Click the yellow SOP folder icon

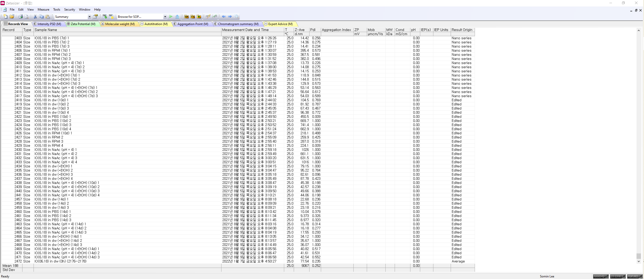tap(186, 17)
